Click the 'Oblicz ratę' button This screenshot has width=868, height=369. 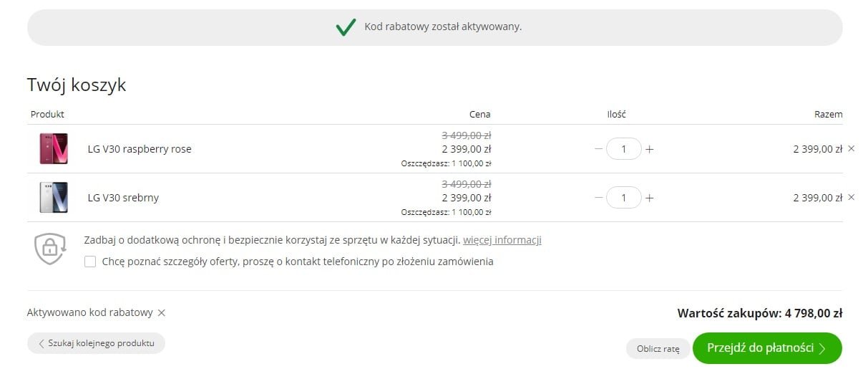pyautogui.click(x=658, y=349)
